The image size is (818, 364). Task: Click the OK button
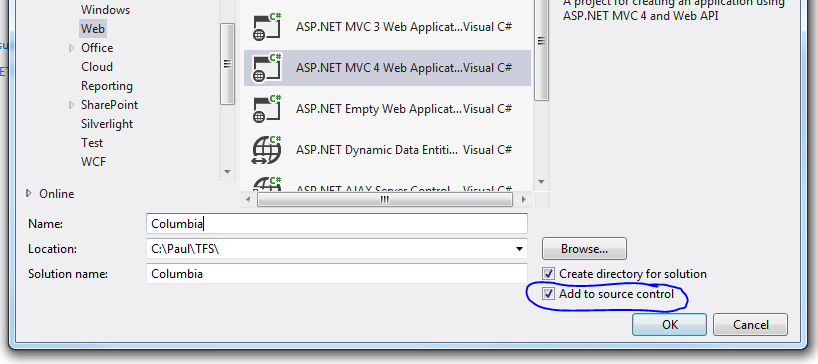(x=669, y=325)
